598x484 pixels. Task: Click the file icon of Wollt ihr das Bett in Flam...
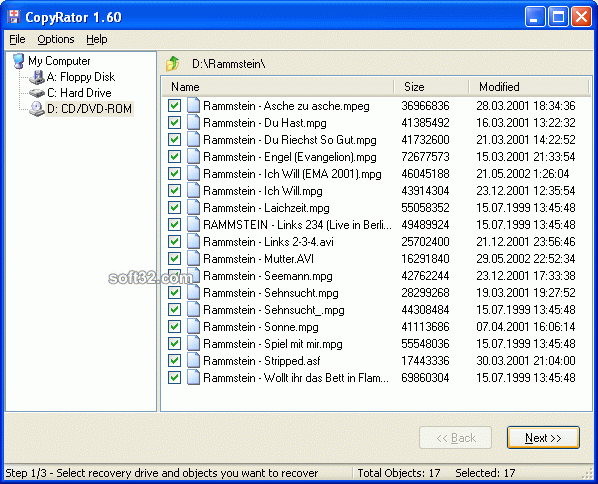193,378
